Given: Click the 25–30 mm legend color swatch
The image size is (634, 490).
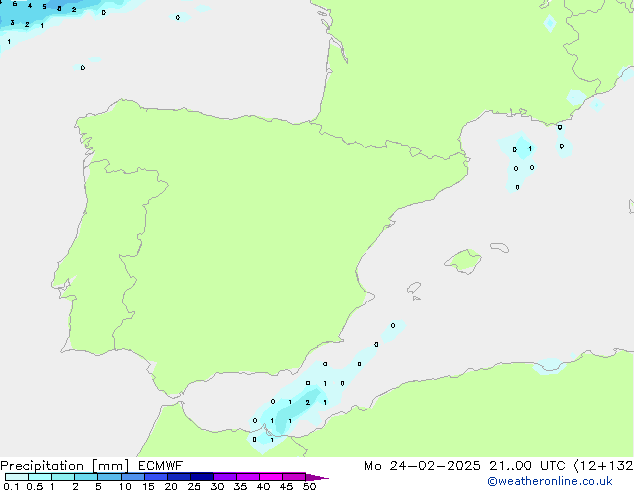Looking at the screenshot, I should [201, 477].
